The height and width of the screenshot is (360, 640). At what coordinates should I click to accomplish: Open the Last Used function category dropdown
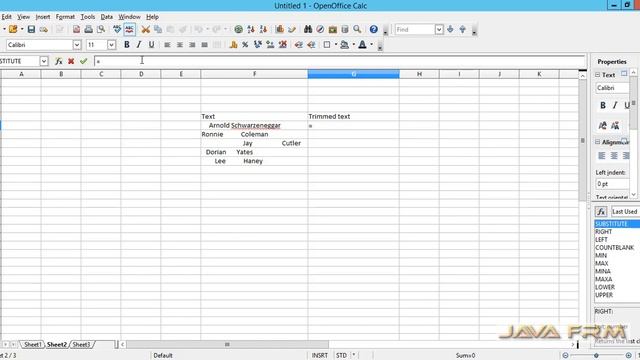click(x=625, y=212)
